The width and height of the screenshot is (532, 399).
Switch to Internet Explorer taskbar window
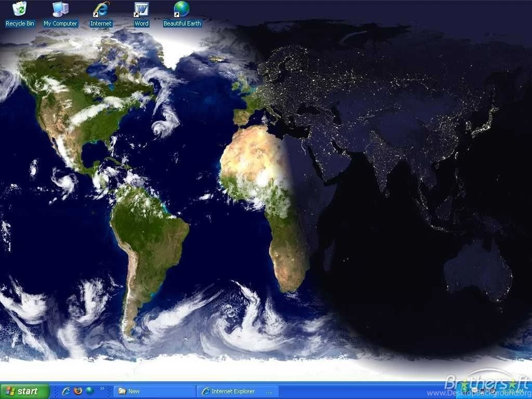point(237,391)
